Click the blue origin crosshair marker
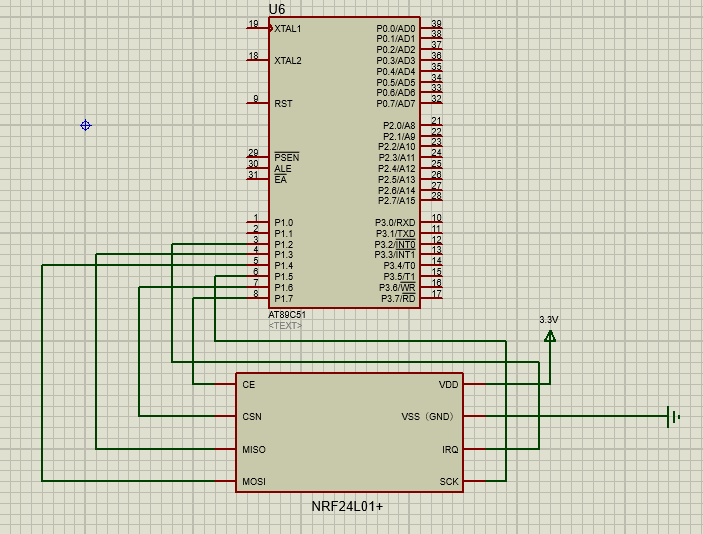Screen dimensions: 703x534 [x=86, y=125]
